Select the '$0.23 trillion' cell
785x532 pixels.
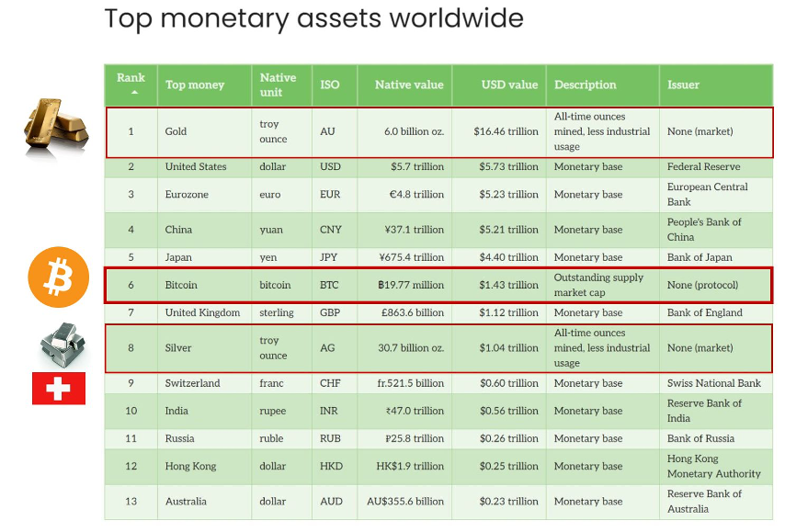(499, 502)
